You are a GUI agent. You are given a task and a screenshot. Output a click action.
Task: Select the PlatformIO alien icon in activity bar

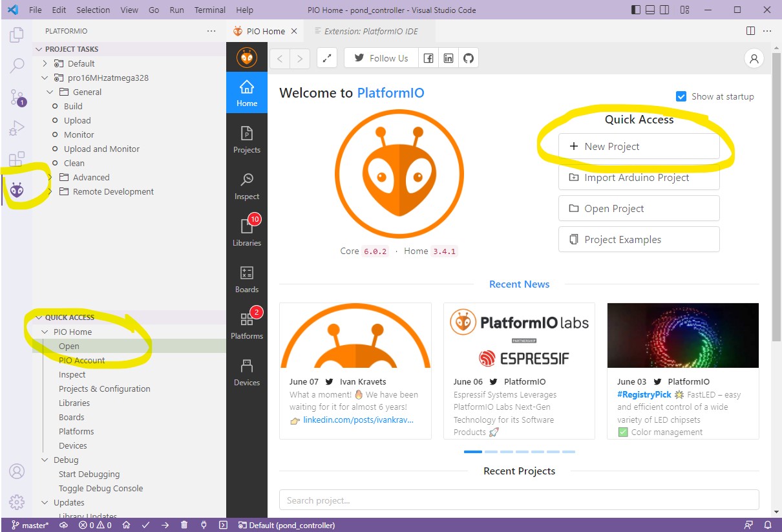17,189
